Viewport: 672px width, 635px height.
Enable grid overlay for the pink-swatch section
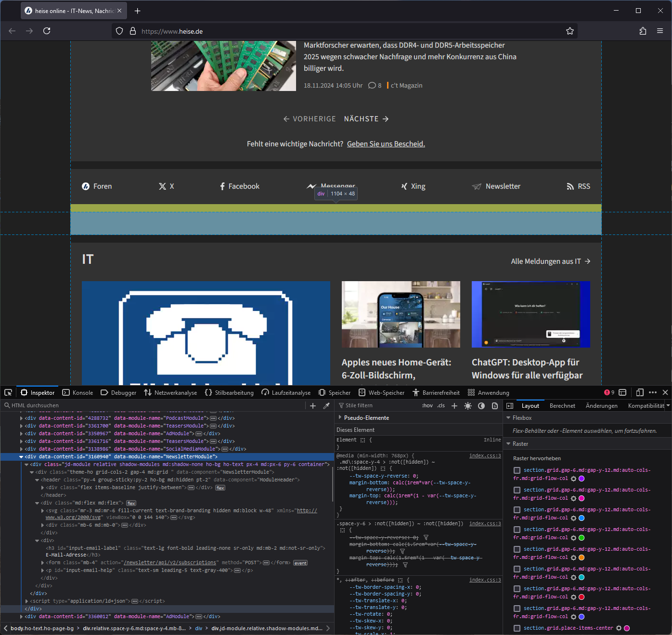[517, 490]
